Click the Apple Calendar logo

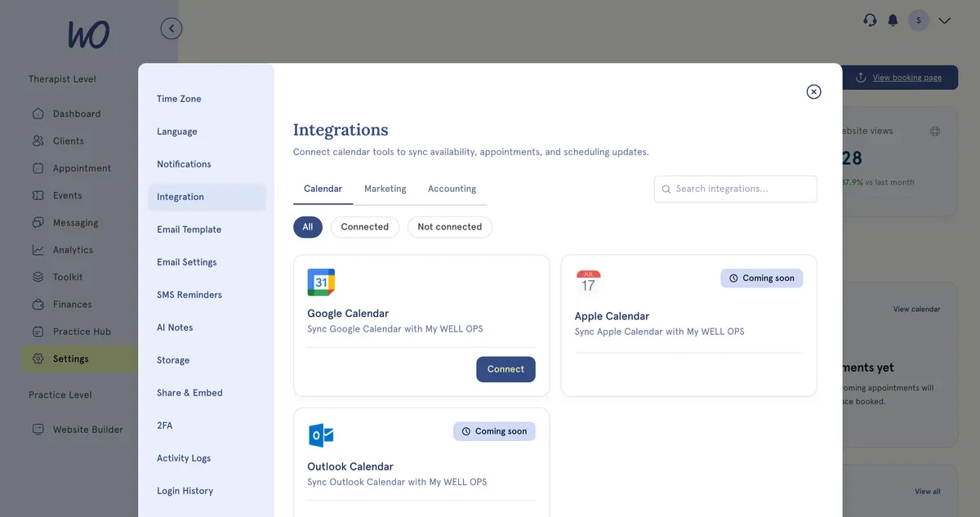coord(588,283)
